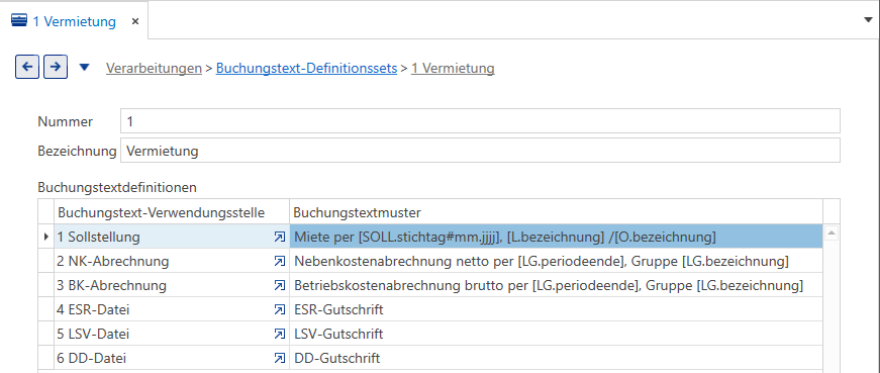Select the row indicator of Sollstellung row
Viewport: 880px width, 373px height.
[46, 237]
